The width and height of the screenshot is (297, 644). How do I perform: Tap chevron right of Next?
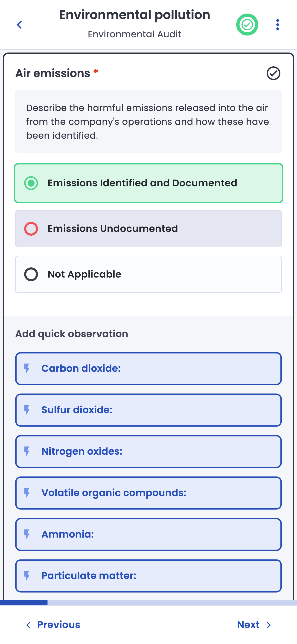click(269, 625)
